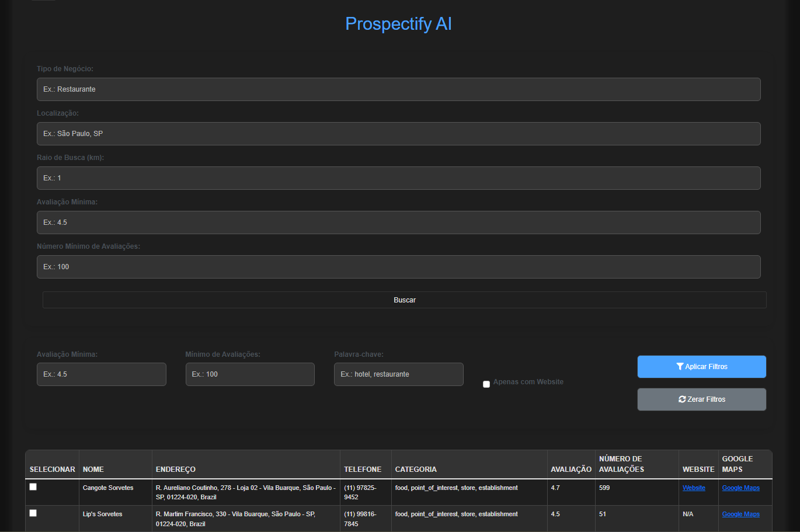Screen dimensions: 800x532
Task: Open Google Maps link for Lip's Sorvetes
Action: (740, 514)
